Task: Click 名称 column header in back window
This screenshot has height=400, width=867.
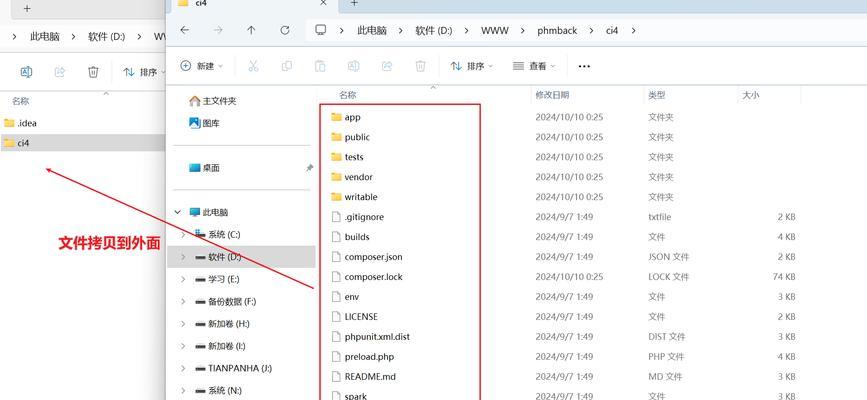Action: (20, 101)
